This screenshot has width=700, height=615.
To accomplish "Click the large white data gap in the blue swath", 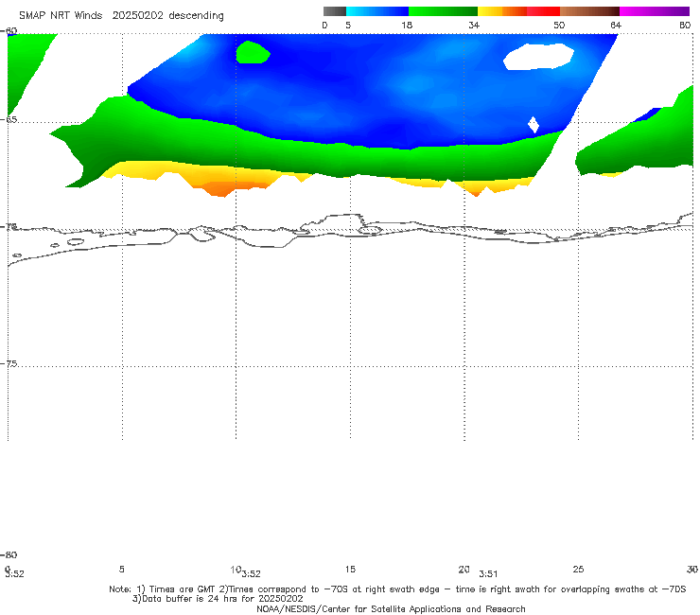I will click(x=538, y=56).
